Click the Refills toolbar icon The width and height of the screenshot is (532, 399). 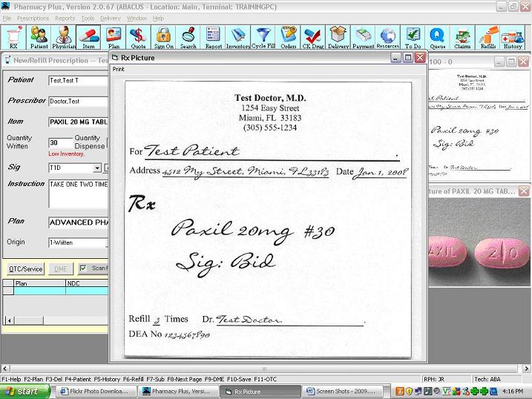tap(487, 37)
